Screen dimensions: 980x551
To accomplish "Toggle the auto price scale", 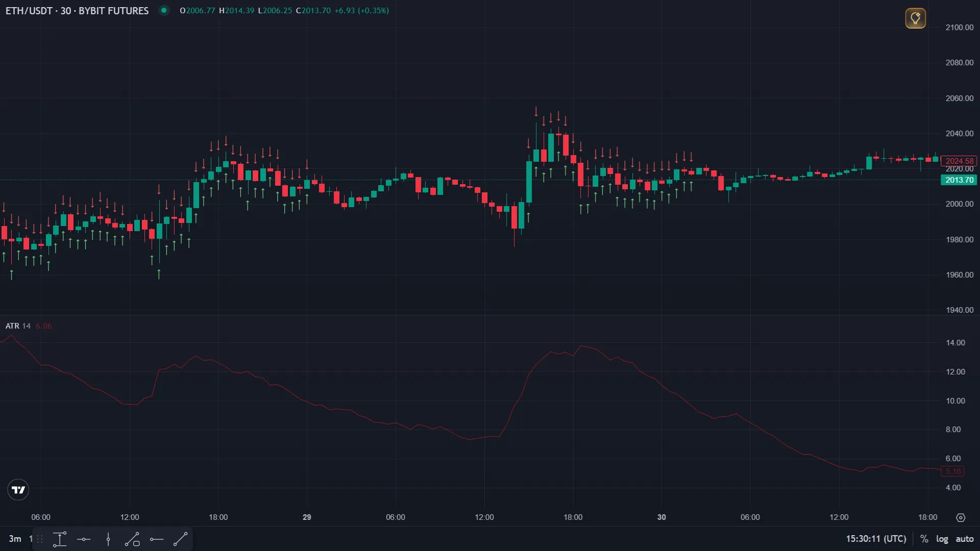I will (964, 539).
